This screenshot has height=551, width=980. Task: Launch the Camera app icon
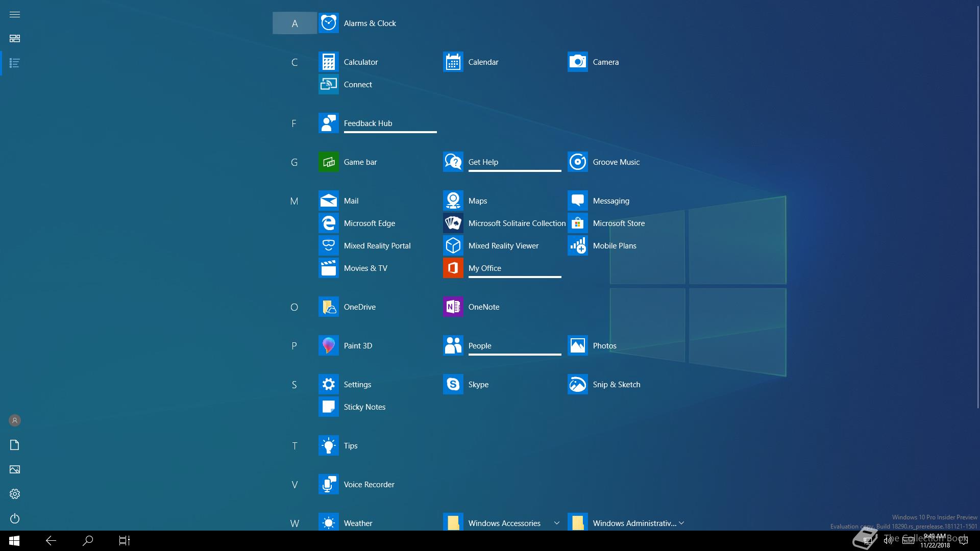(578, 62)
